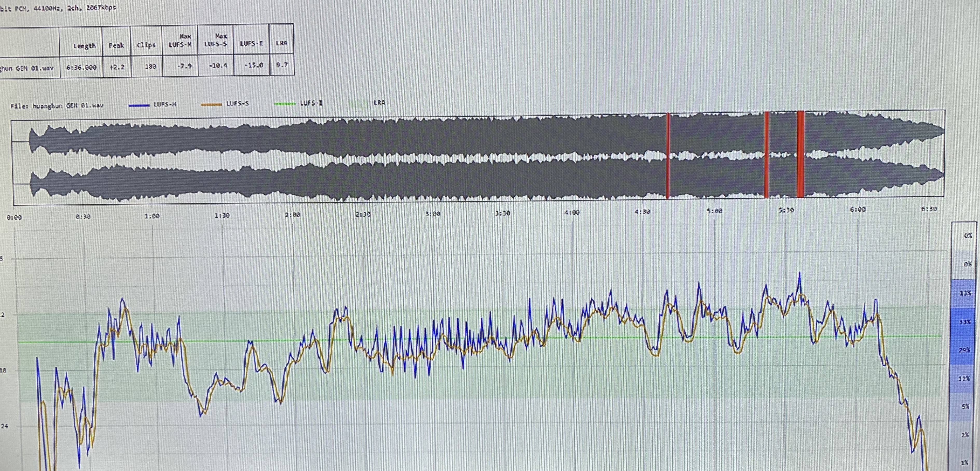This screenshot has width=980, height=471.
Task: Click the 18 loudness axis label
Action: 3,370
